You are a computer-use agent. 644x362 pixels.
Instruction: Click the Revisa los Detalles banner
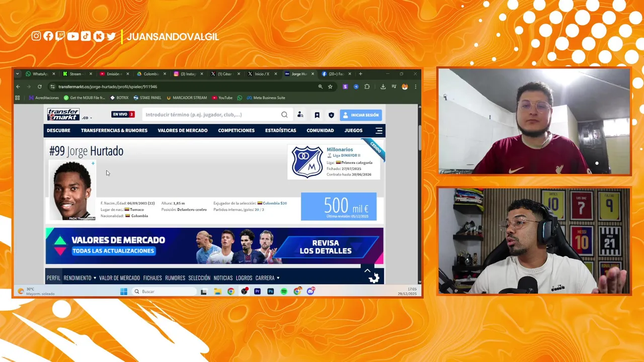click(326, 247)
